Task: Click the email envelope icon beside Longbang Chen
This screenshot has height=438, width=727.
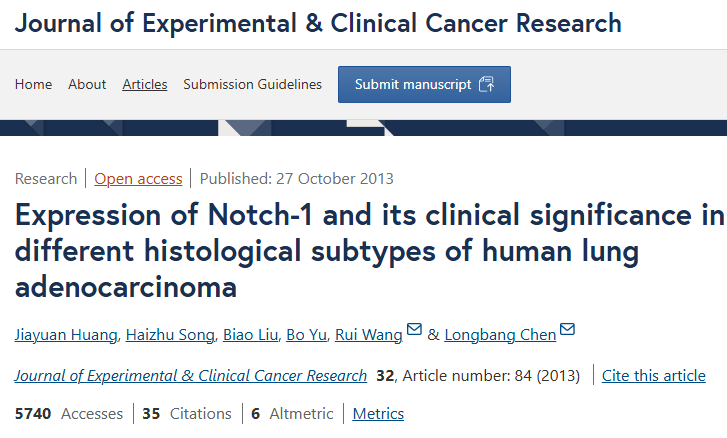Action: tap(567, 329)
